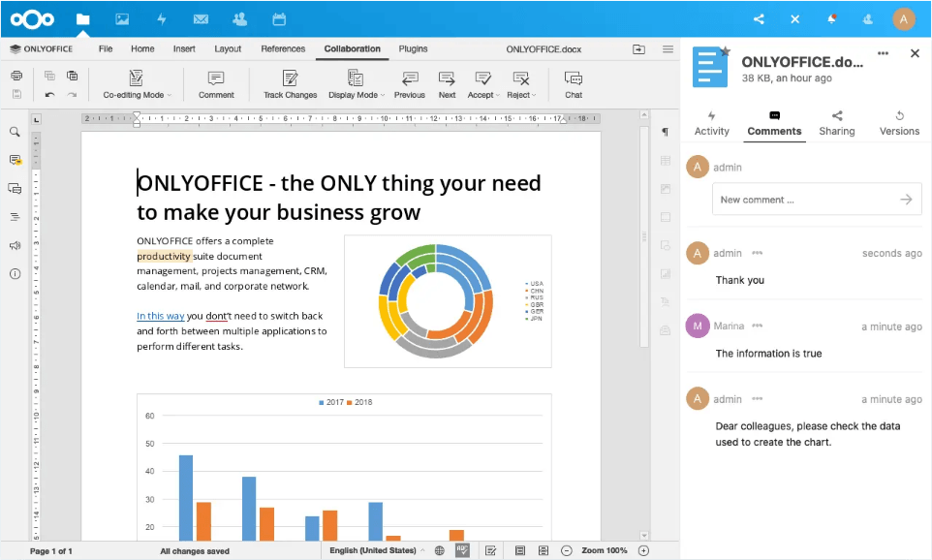The height and width of the screenshot is (560, 932).
Task: Undo the last action
Action: [50, 95]
